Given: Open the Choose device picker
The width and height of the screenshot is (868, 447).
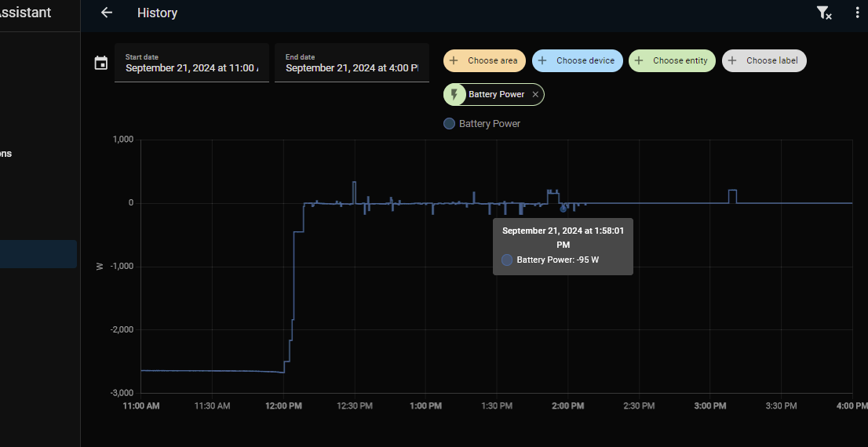Looking at the screenshot, I should pos(578,61).
